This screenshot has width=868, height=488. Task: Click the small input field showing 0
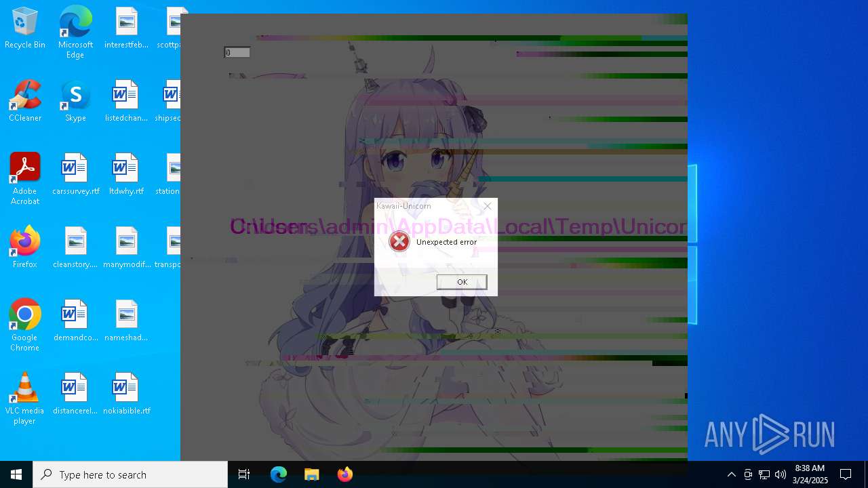click(237, 52)
